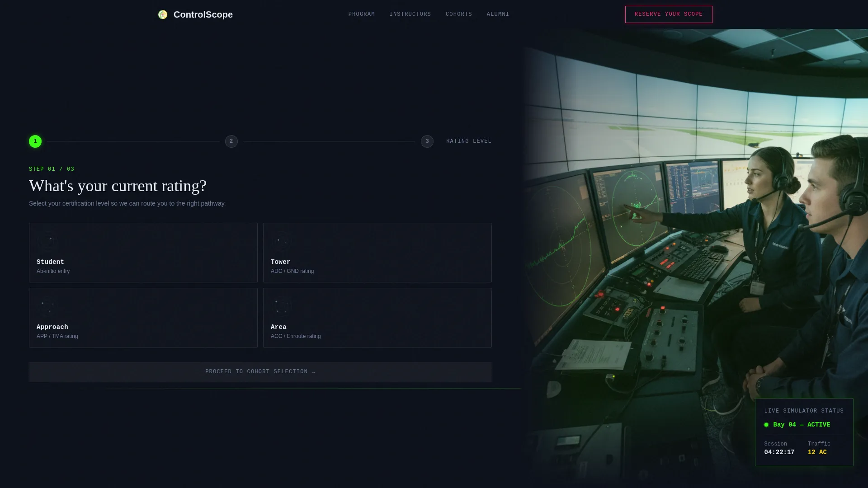
Task: Click the session time 04:22:17
Action: pos(779,452)
